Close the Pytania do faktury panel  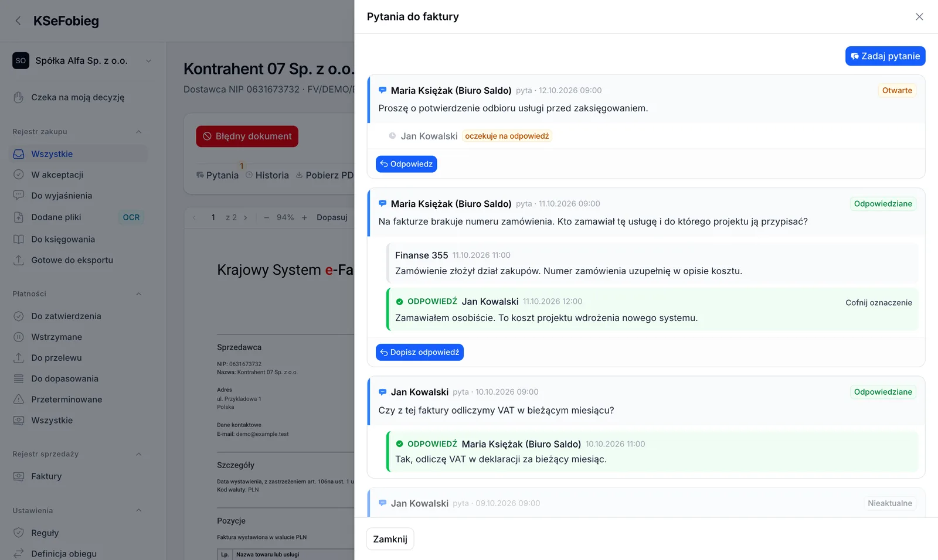click(919, 17)
